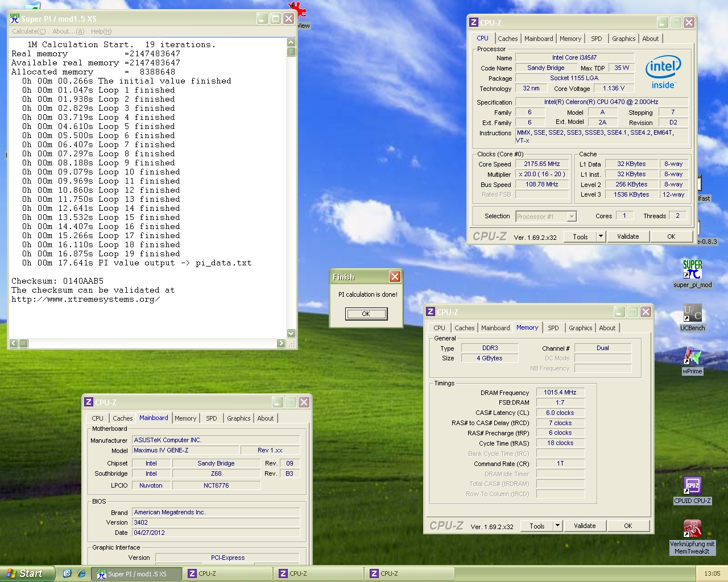The height and width of the screenshot is (582, 728).
Task: Open the Processor #1 selection dropdown
Action: tap(546, 217)
